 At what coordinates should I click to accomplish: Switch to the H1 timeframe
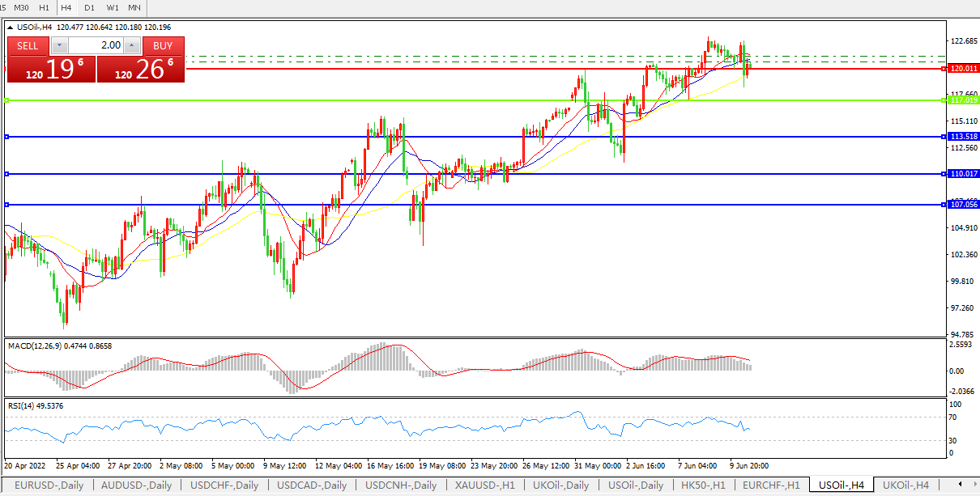pos(44,7)
